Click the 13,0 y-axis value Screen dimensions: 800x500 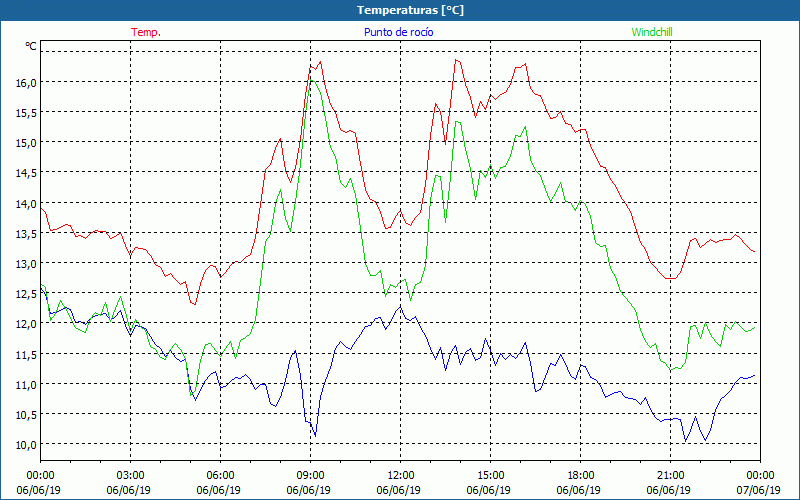(x=26, y=263)
